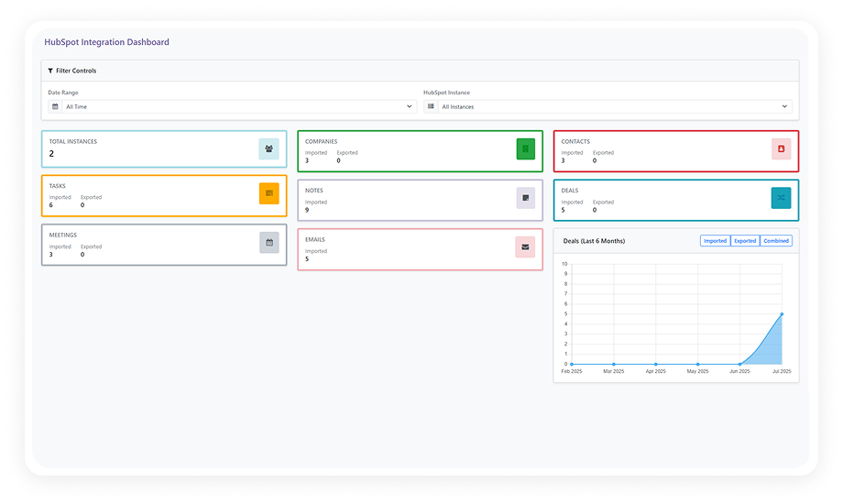Click the Deals (Last 6 Months) chart title
The width and height of the screenshot is (843, 504).
[594, 241]
